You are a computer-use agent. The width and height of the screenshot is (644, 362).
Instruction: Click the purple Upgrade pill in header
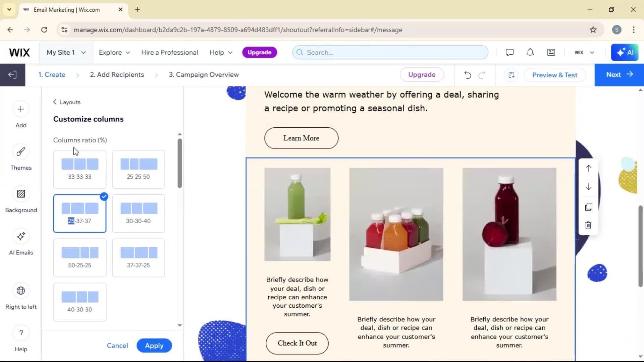pos(259,53)
